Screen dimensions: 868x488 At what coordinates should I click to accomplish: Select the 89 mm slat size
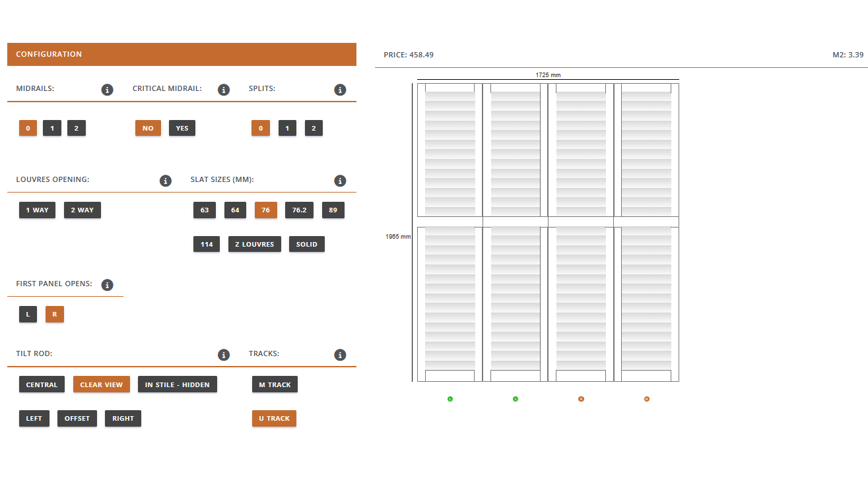(x=333, y=210)
